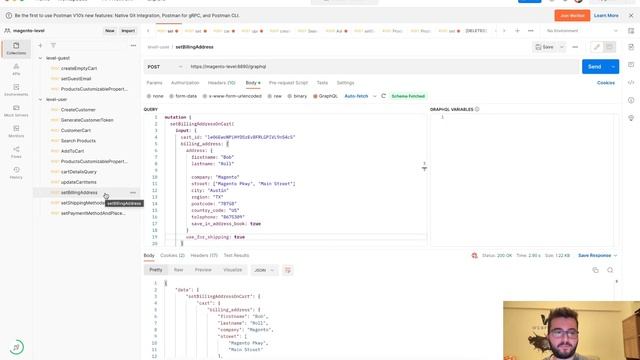Click the GraphQL Variables info icon
This screenshot has height=360, width=640.
pos(477,109)
